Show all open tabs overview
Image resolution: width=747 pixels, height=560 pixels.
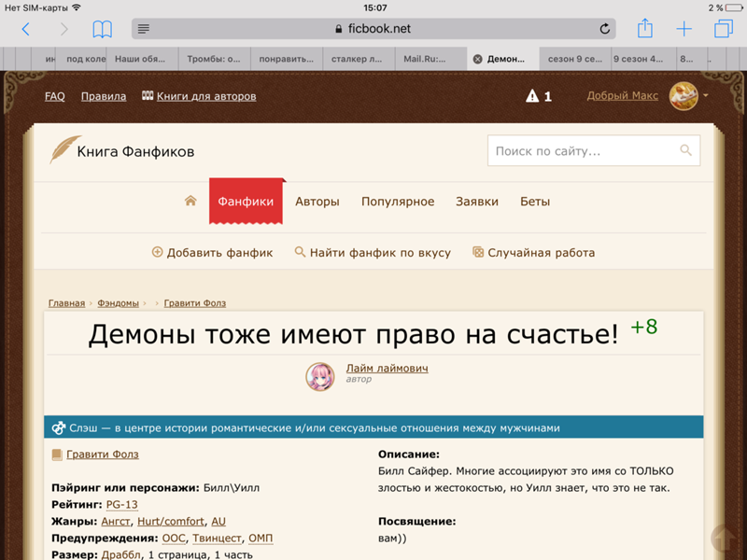(723, 29)
